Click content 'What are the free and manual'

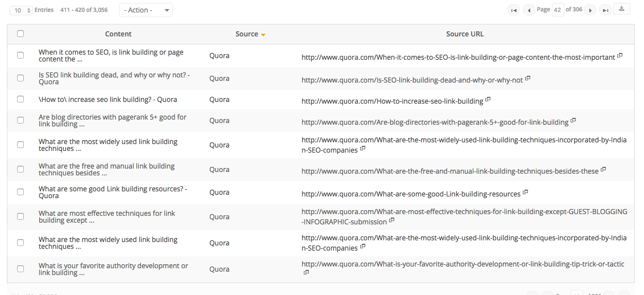107,169
